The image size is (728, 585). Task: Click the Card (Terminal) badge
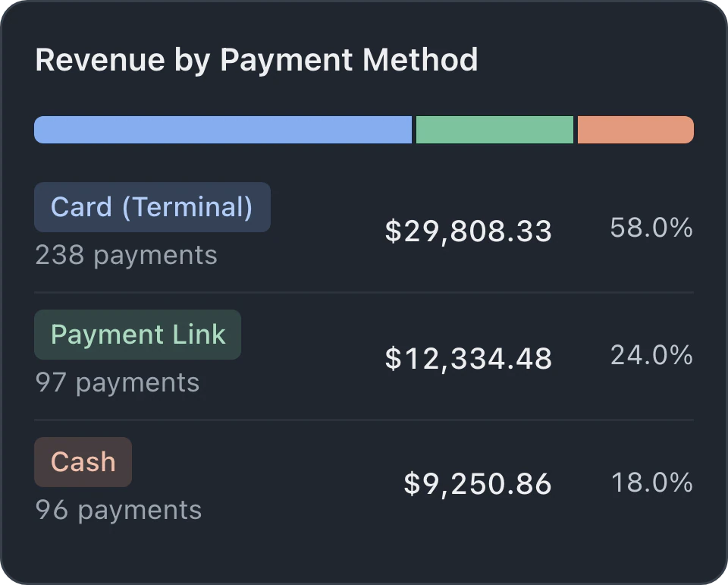[152, 207]
